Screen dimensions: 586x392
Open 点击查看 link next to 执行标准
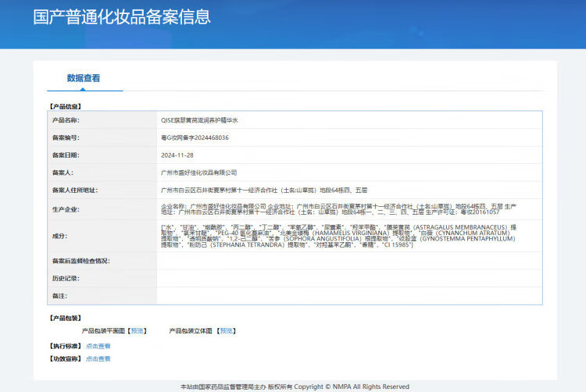coord(98,345)
